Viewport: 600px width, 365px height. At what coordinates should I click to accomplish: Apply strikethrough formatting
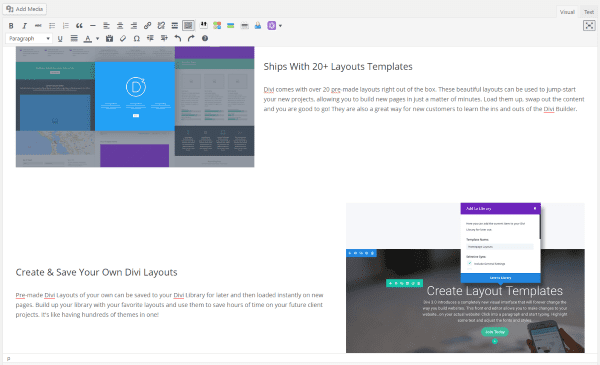pyautogui.click(x=38, y=26)
